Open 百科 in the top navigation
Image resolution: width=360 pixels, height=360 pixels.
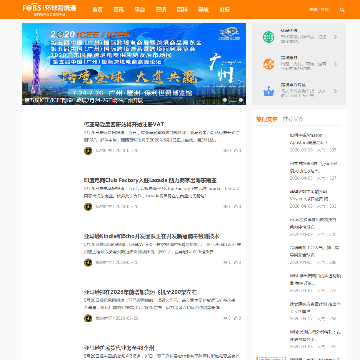182,10
